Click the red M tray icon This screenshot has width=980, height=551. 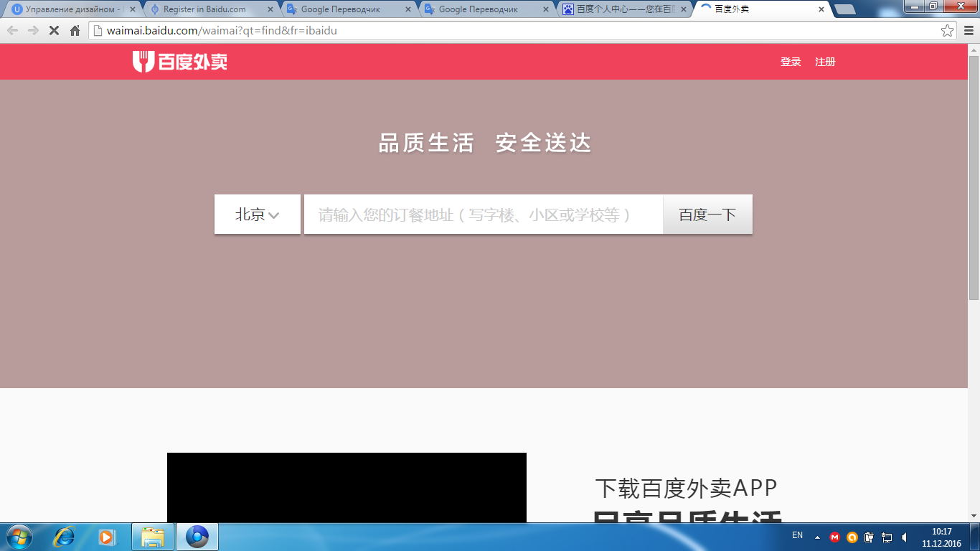[x=834, y=537]
